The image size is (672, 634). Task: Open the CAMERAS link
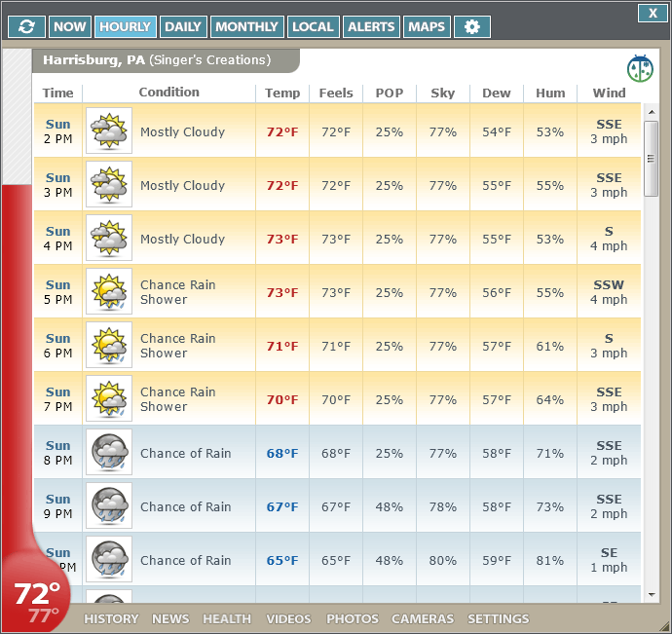point(423,619)
